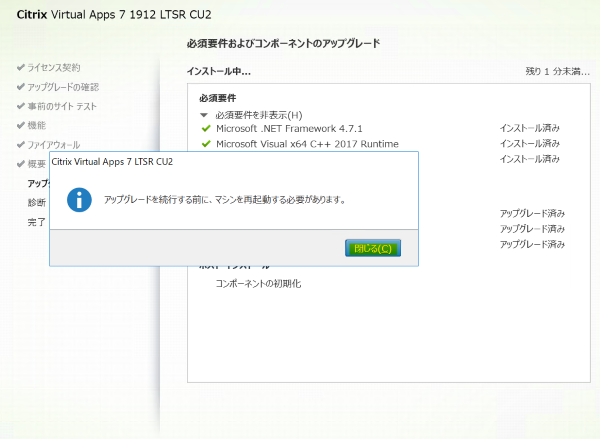Click the last アップグレード済み status text
Image resolution: width=600 pixels, height=439 pixels.
pos(532,244)
